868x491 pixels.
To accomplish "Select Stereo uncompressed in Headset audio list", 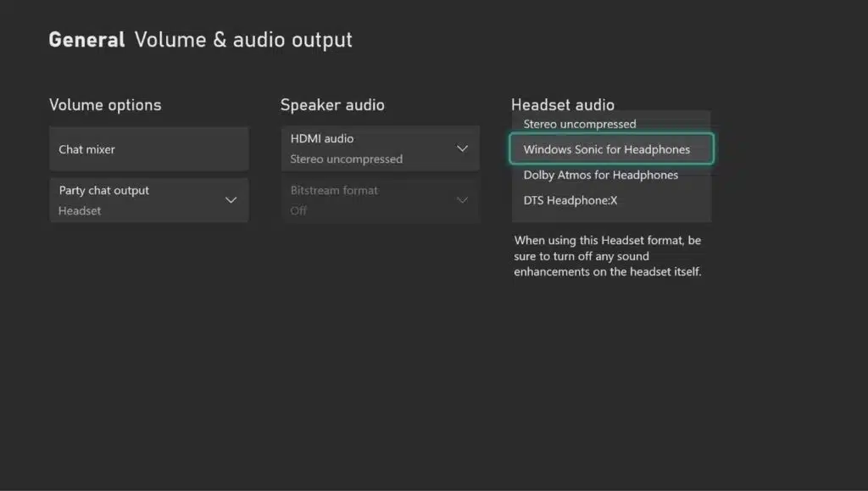I will pos(580,124).
